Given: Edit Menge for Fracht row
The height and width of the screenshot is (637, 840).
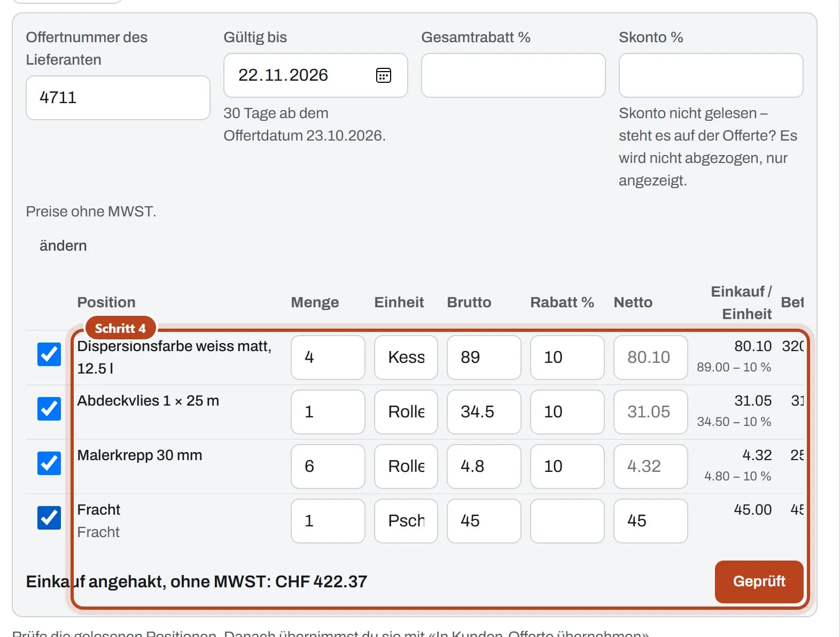Looking at the screenshot, I should (x=328, y=521).
